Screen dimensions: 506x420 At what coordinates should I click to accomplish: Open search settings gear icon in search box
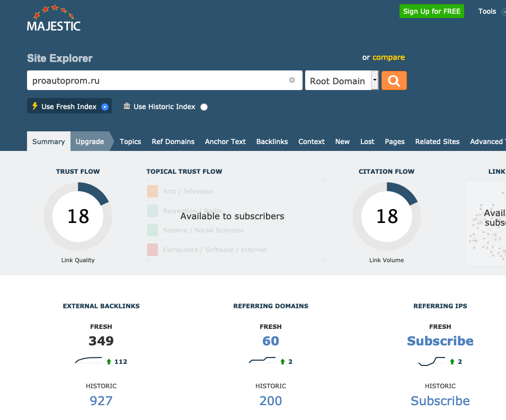[x=291, y=81]
